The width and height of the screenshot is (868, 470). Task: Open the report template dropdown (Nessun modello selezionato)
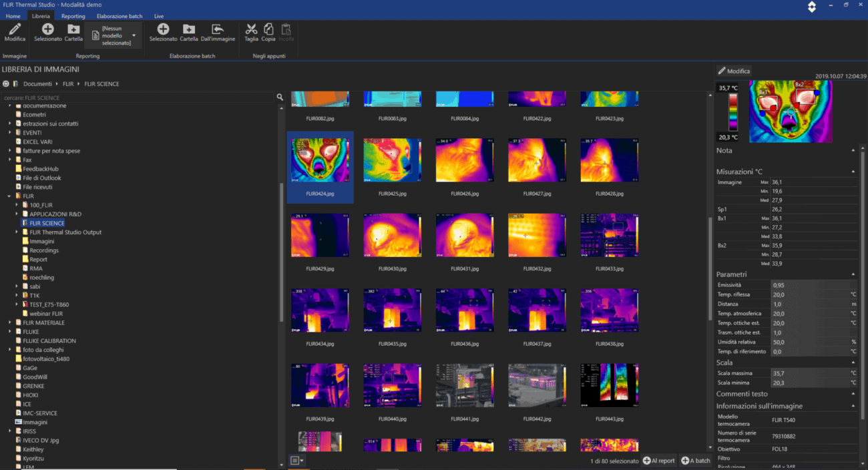click(134, 35)
